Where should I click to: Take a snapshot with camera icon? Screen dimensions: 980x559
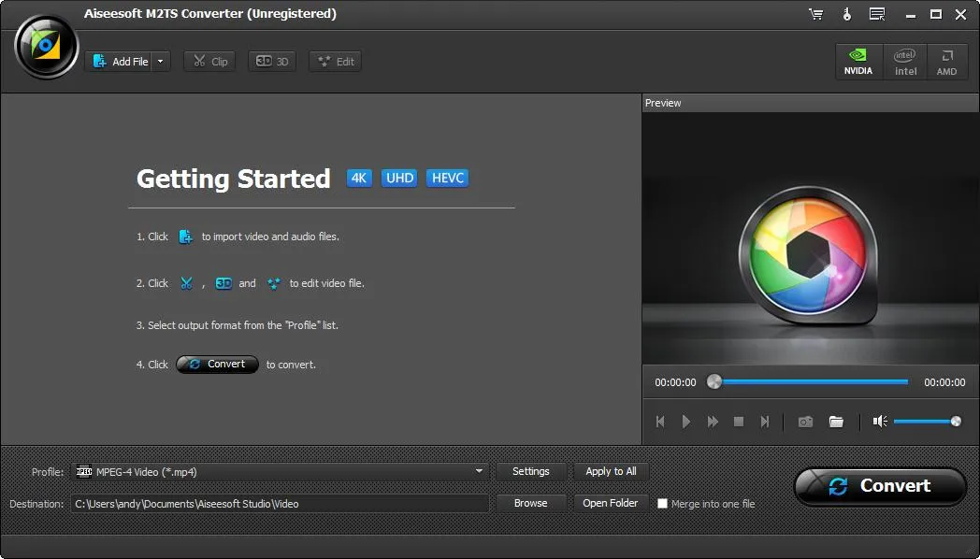[x=805, y=422]
